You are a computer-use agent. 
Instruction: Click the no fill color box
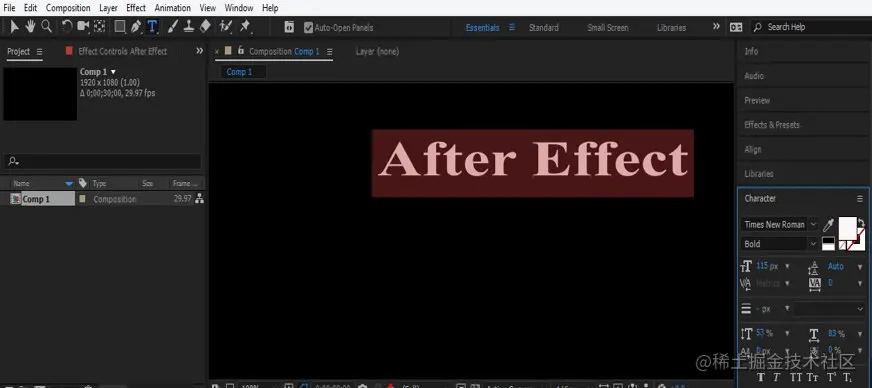[843, 245]
